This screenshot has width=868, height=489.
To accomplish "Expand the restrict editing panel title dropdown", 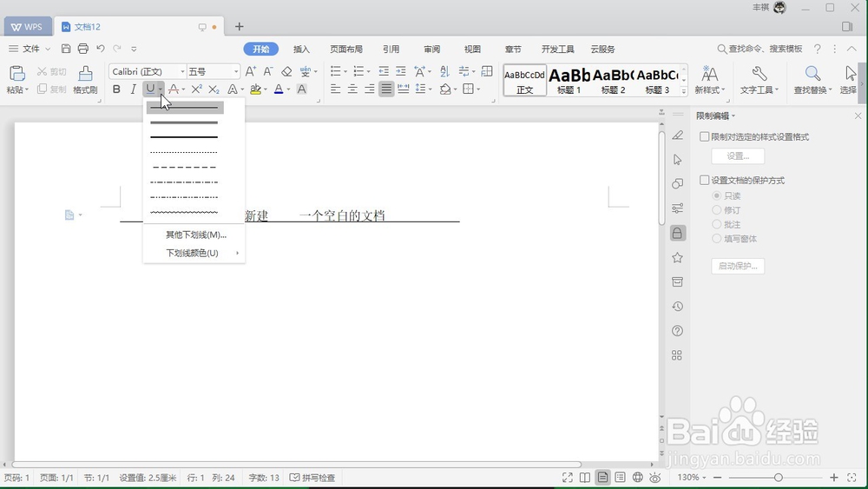I will pyautogui.click(x=733, y=116).
